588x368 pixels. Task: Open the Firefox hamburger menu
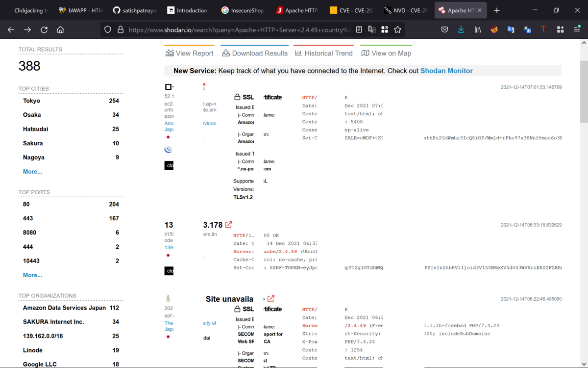tap(577, 30)
